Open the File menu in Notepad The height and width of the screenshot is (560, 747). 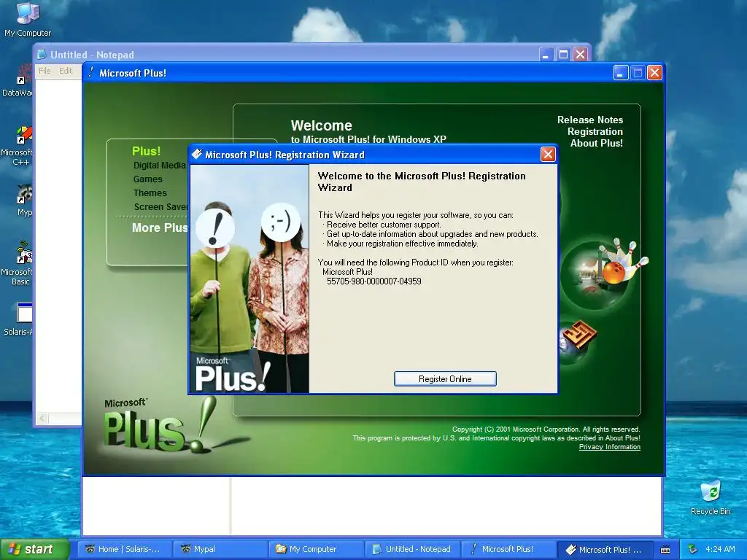point(44,71)
